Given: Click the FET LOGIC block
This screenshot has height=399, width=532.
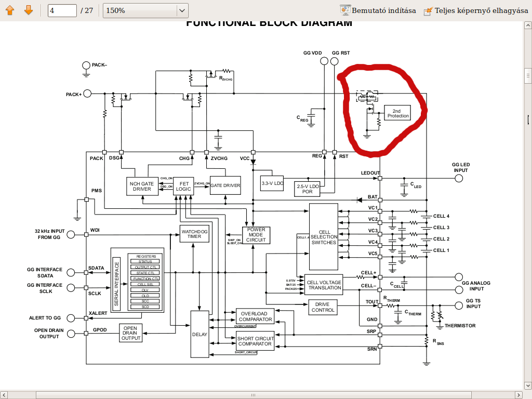Looking at the screenshot, I should [x=183, y=187].
